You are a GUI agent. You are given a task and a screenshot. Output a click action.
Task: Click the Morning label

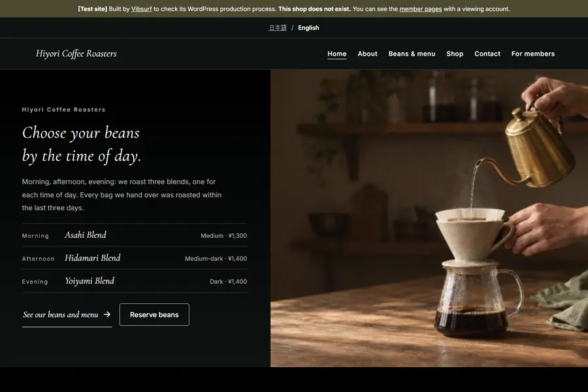(x=35, y=236)
